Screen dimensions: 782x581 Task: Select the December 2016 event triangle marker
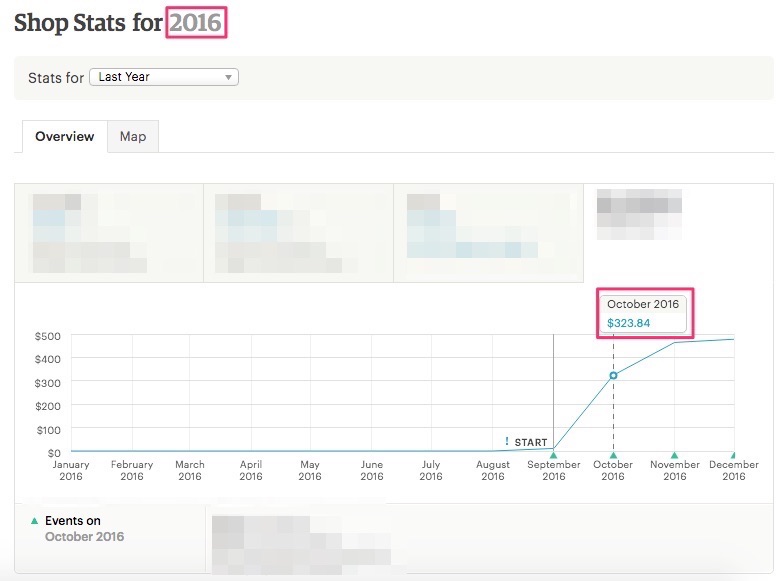pos(733,455)
